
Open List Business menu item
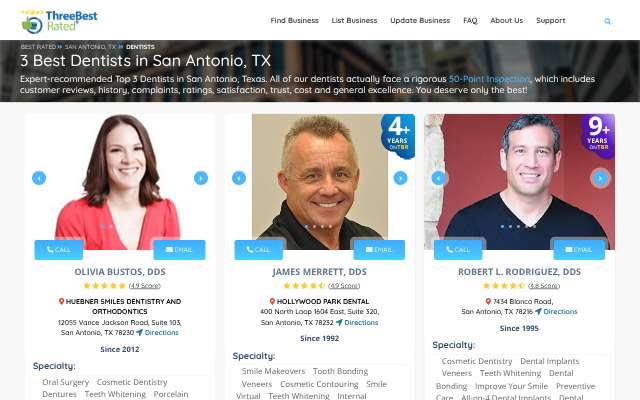[354, 20]
